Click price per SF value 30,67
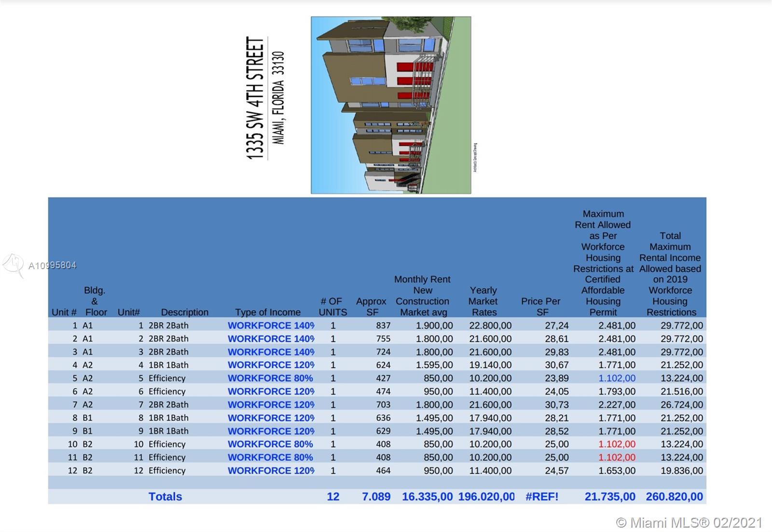Screen dimensions: 772x532 click(557, 365)
